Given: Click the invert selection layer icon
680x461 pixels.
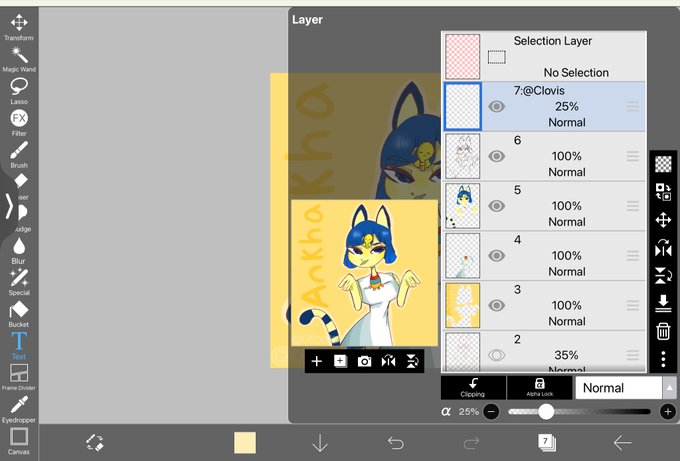Looking at the screenshot, I should point(663,192).
